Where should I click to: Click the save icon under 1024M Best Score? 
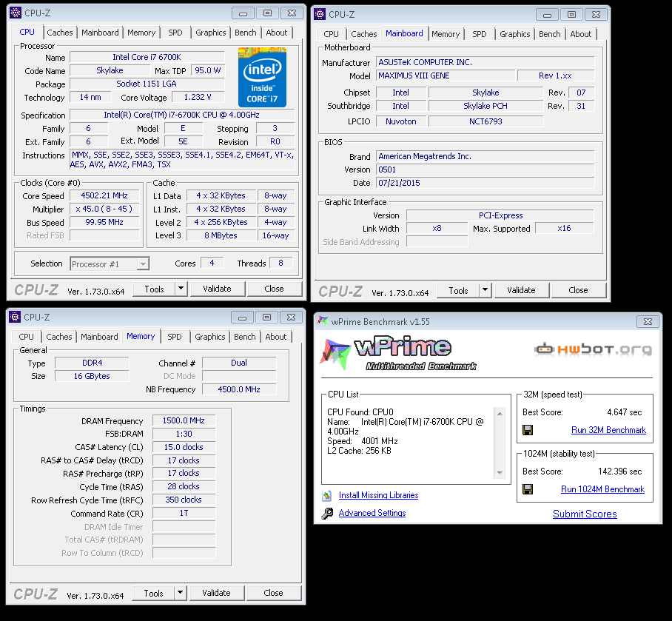tap(528, 489)
